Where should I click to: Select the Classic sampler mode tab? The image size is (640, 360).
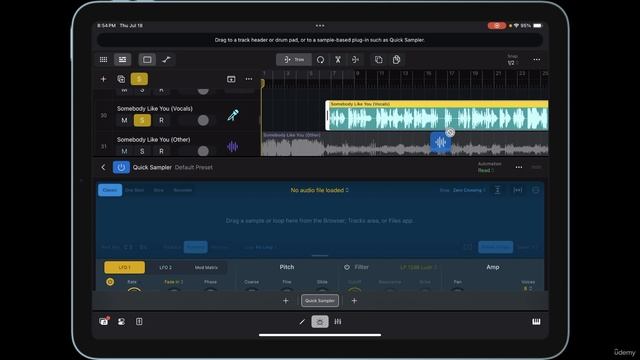[x=110, y=190]
